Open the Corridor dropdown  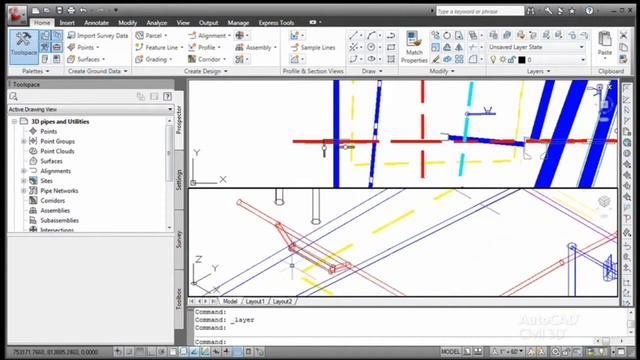click(207, 59)
